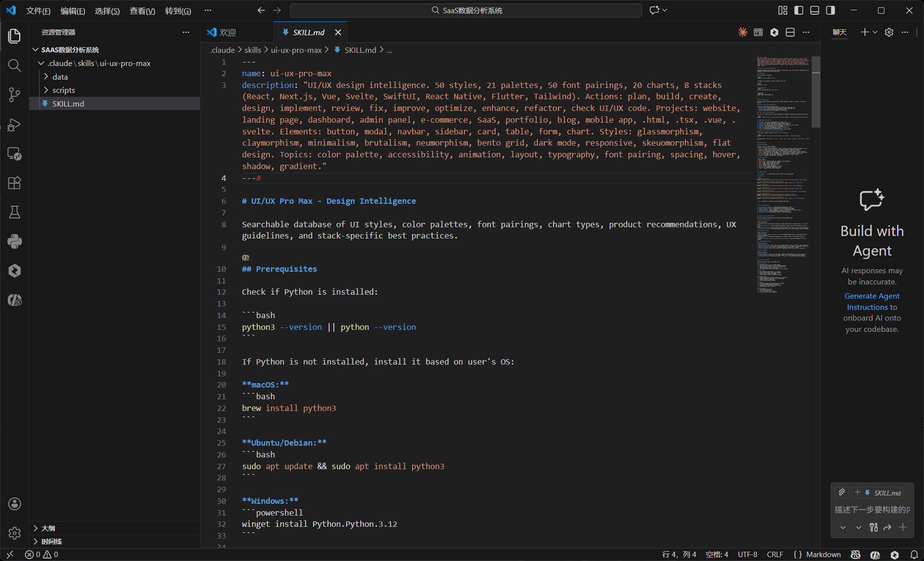Open the Manage gear in the activity bar

point(15,533)
